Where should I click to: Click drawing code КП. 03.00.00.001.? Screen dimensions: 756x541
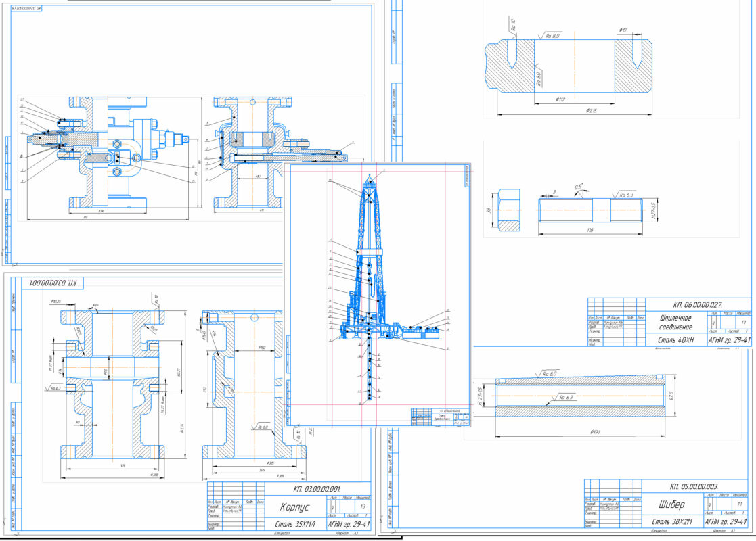(x=317, y=489)
